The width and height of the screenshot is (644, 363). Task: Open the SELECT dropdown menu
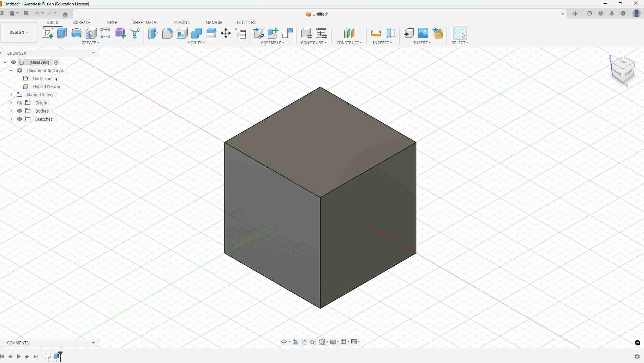coord(460,43)
